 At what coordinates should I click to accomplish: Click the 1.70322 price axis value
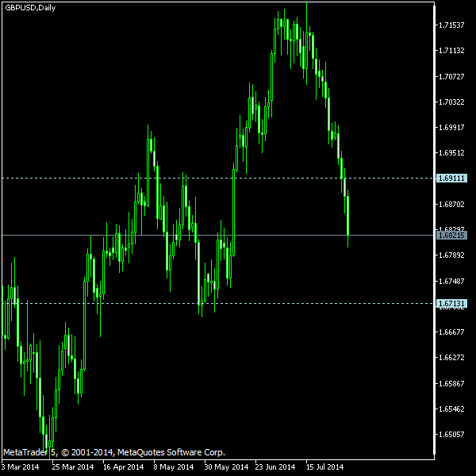coord(451,102)
